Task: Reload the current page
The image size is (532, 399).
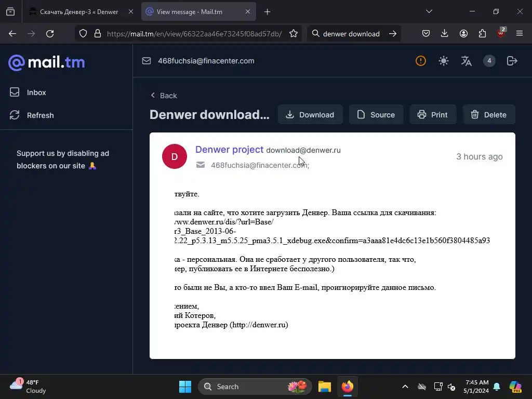Action: tap(50, 34)
